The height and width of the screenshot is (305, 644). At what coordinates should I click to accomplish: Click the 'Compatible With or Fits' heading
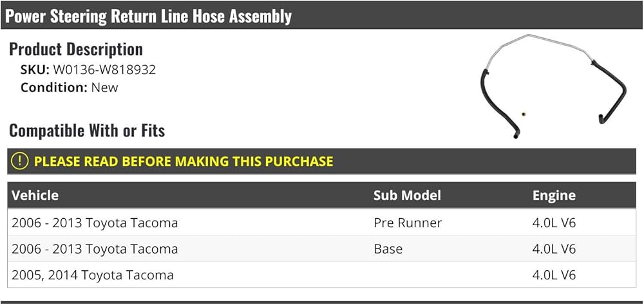87,131
